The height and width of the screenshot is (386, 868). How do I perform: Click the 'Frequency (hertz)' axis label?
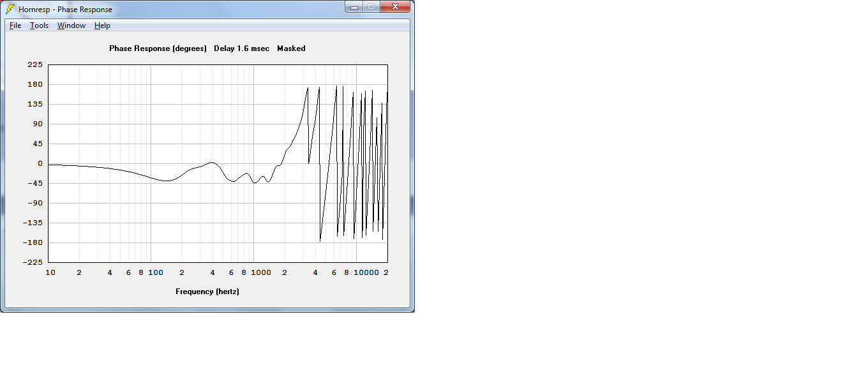207,292
